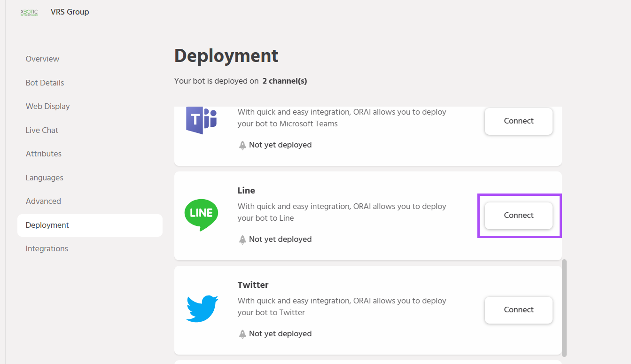
Task: Select Live Chat in sidebar
Action: [42, 130]
